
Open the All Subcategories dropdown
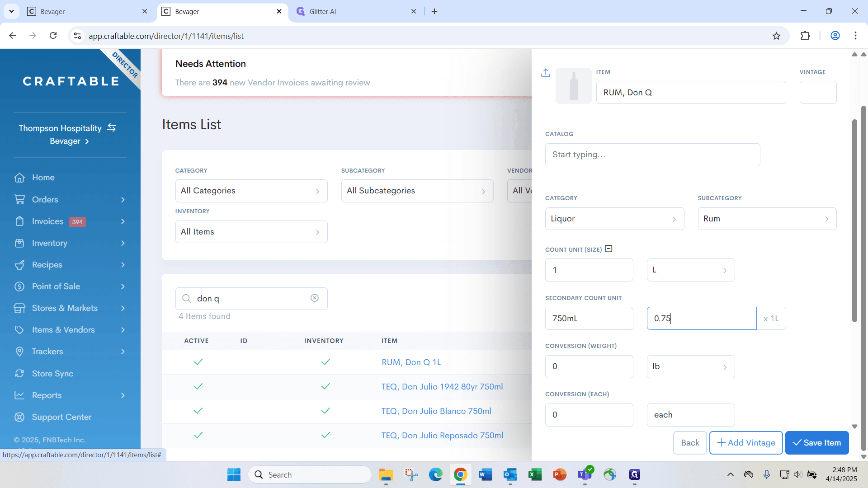pos(417,191)
